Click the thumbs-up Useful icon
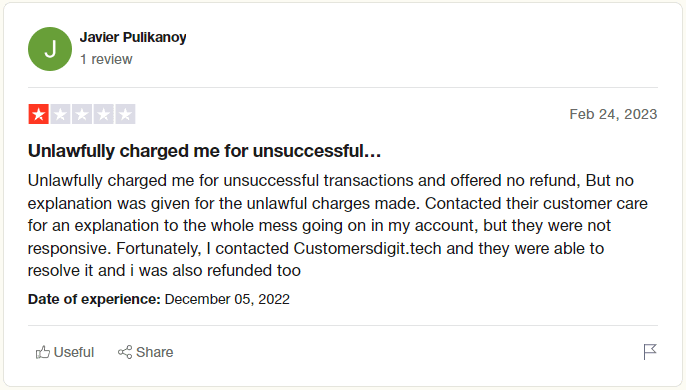 42,352
